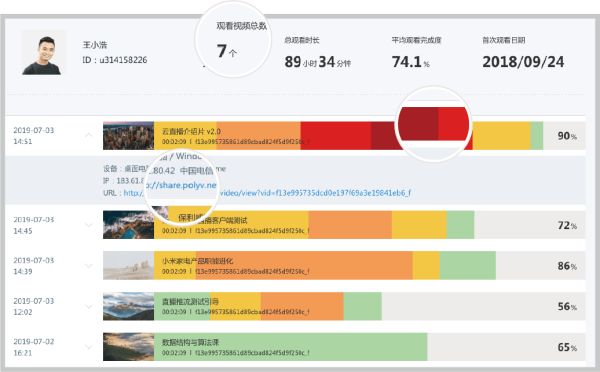Open the city thumbnail of 14:51 video
Viewport: 600px width, 372px height.
(128, 135)
